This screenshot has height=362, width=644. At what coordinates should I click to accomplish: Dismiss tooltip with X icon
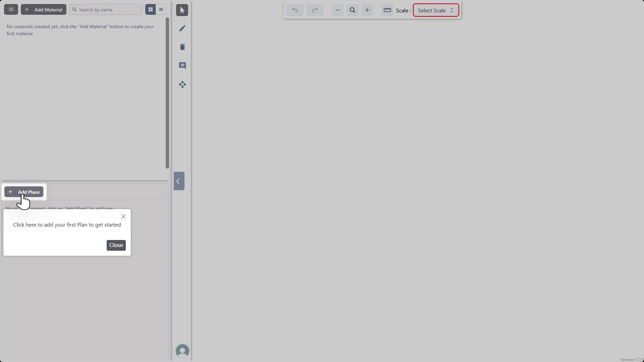pos(123,217)
